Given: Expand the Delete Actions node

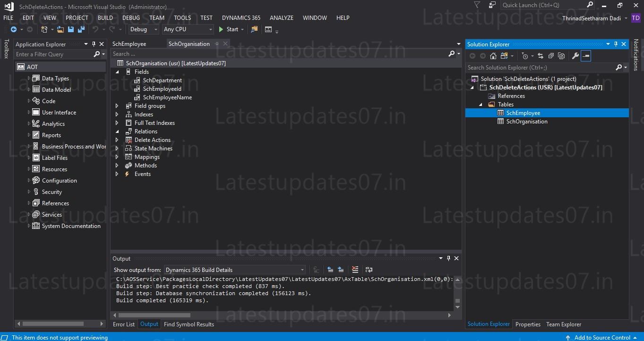Looking at the screenshot, I should click(117, 140).
